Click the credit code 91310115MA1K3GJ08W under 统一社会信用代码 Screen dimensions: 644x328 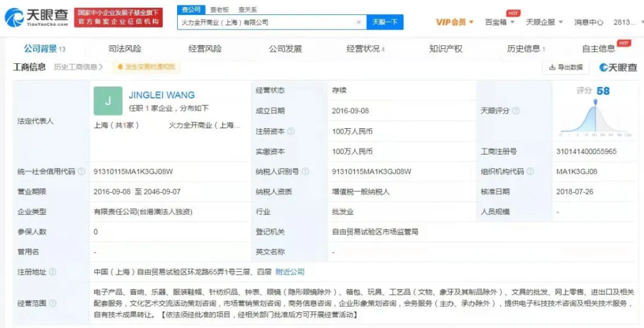pos(133,171)
